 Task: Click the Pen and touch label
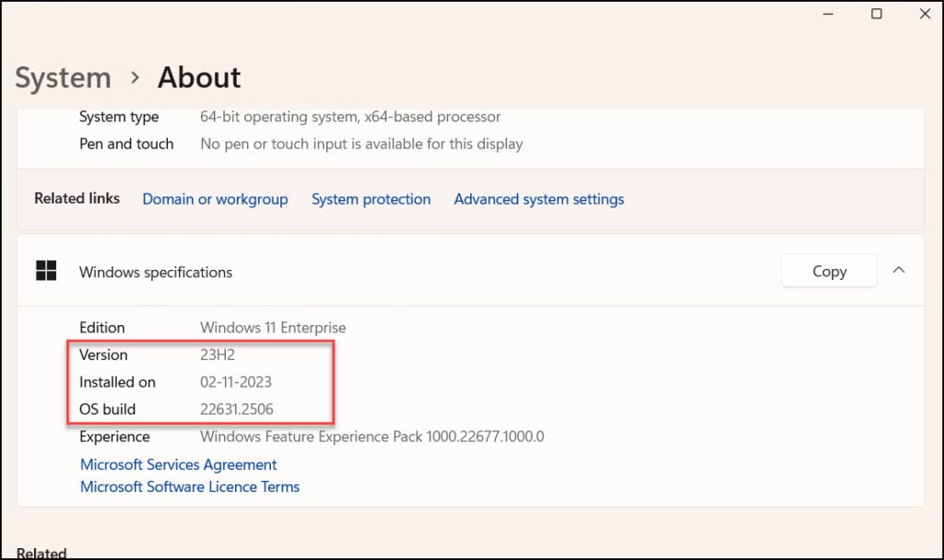pos(125,144)
